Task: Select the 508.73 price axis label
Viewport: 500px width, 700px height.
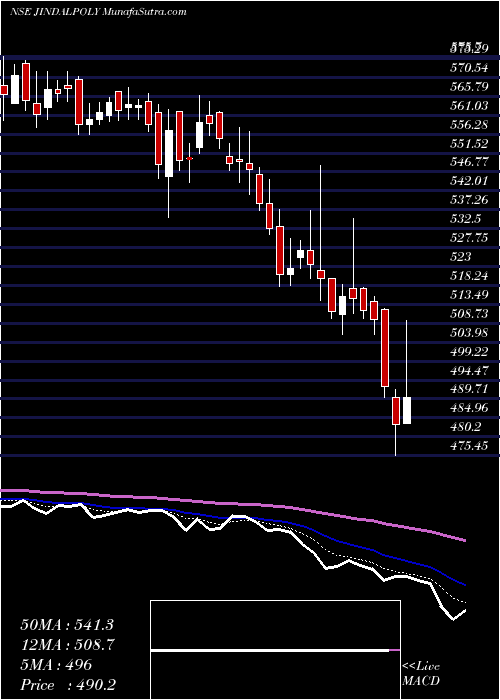Action: [x=469, y=314]
